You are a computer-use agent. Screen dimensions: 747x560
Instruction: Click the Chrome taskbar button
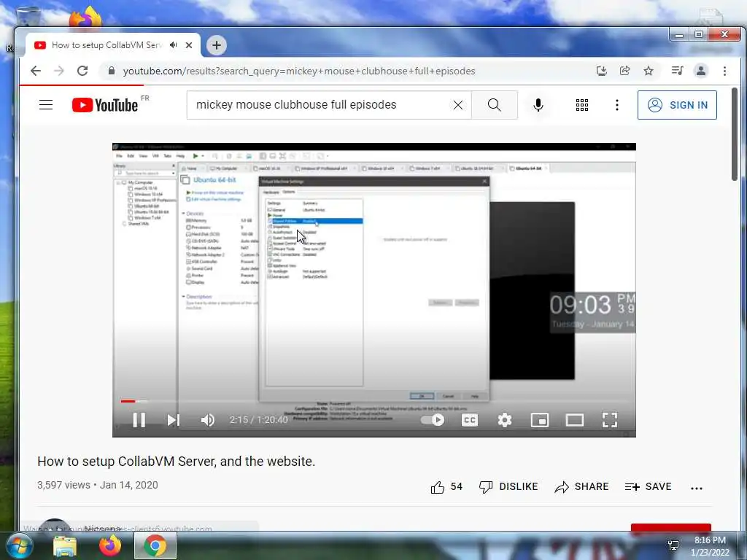155,545
